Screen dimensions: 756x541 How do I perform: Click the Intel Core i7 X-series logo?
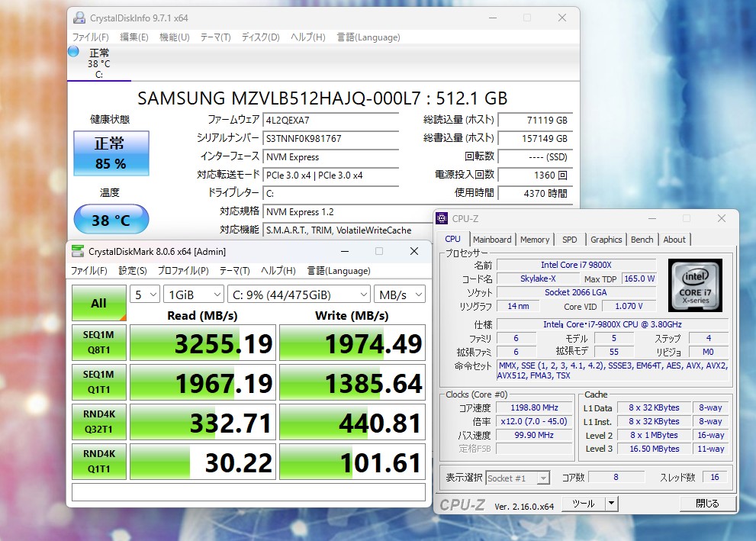point(695,285)
